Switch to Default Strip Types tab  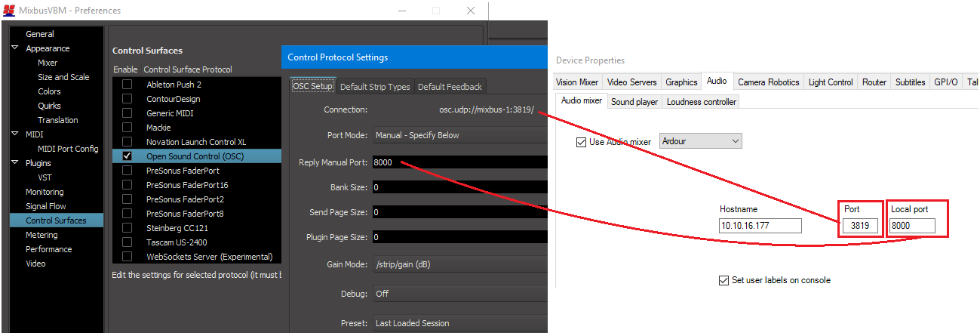[x=375, y=87]
